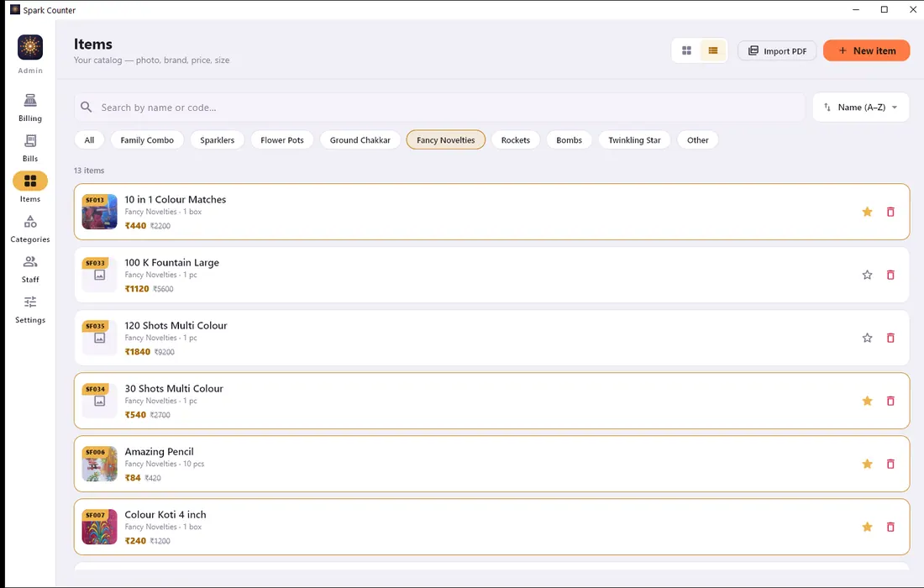This screenshot has height=588, width=924.
Task: Mark 100 K Fountain Large as favorite
Action: click(x=867, y=275)
